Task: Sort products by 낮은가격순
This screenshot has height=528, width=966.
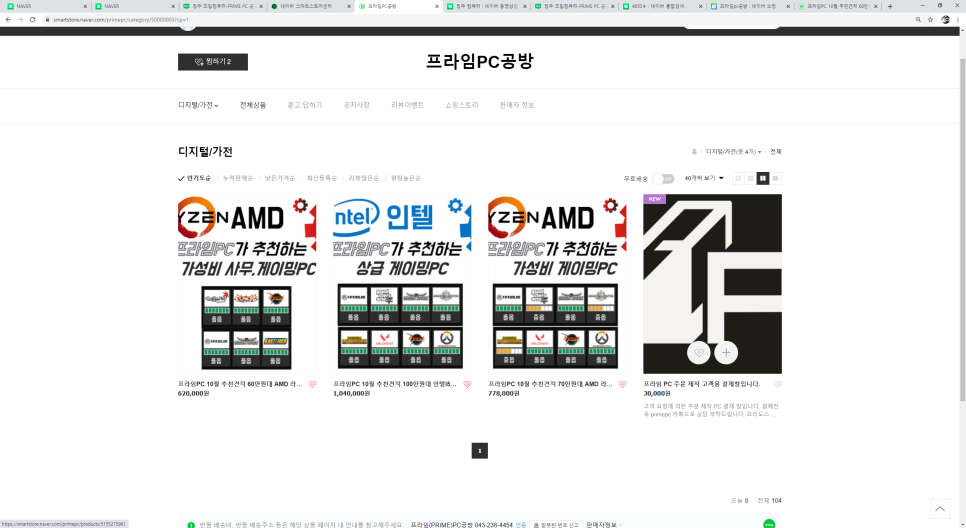Action: tap(280, 178)
